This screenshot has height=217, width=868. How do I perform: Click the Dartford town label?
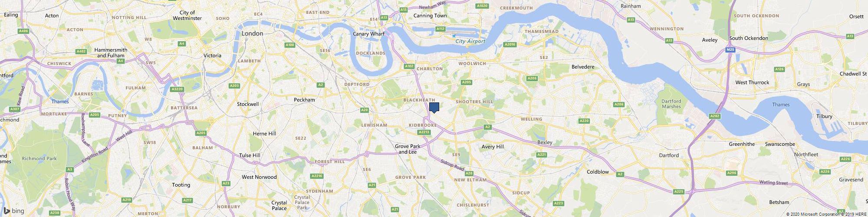(x=669, y=155)
